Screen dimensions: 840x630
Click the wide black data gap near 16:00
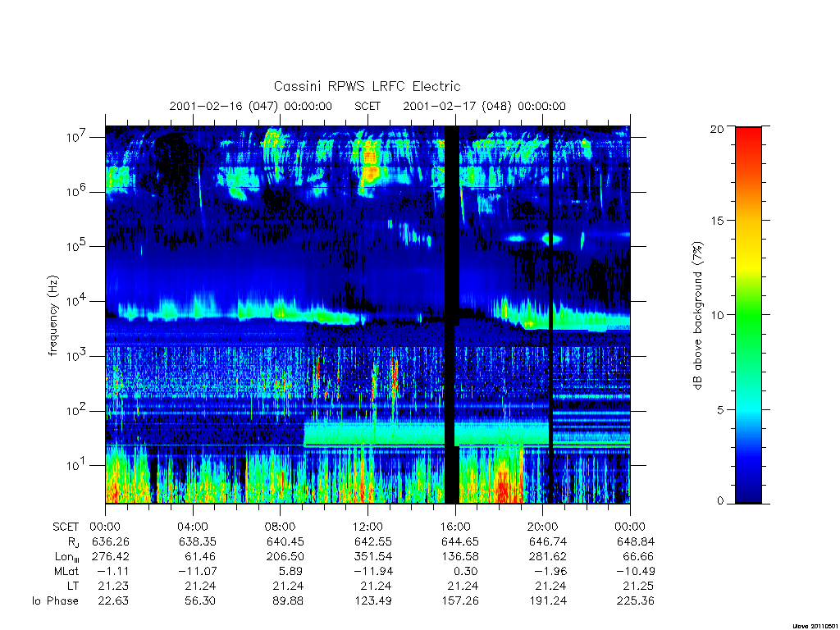click(x=452, y=315)
